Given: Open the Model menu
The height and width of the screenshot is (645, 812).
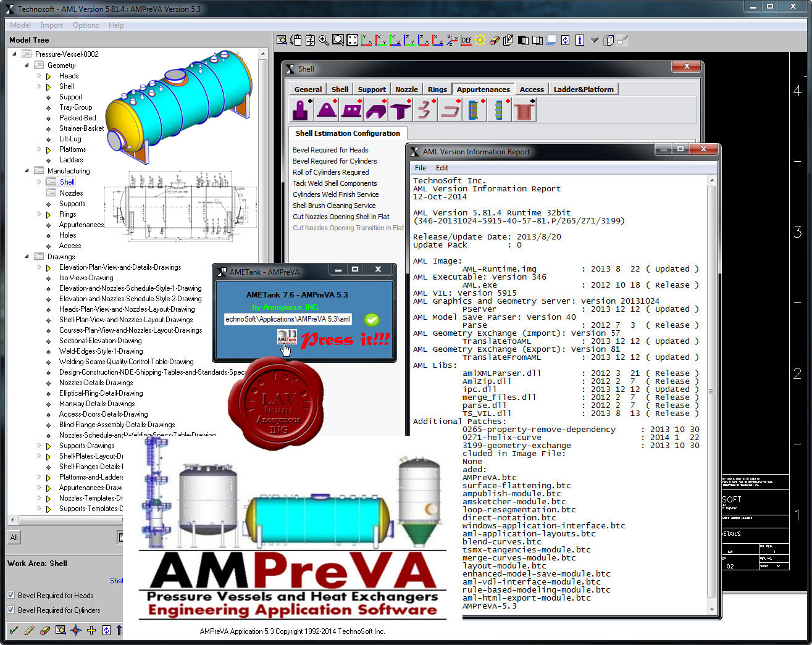Looking at the screenshot, I should coord(20,25).
